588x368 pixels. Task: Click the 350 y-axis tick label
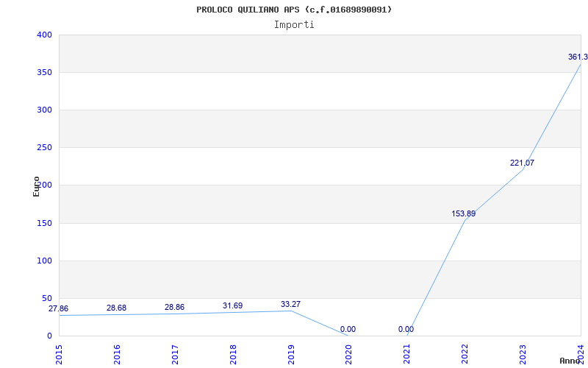coord(44,72)
